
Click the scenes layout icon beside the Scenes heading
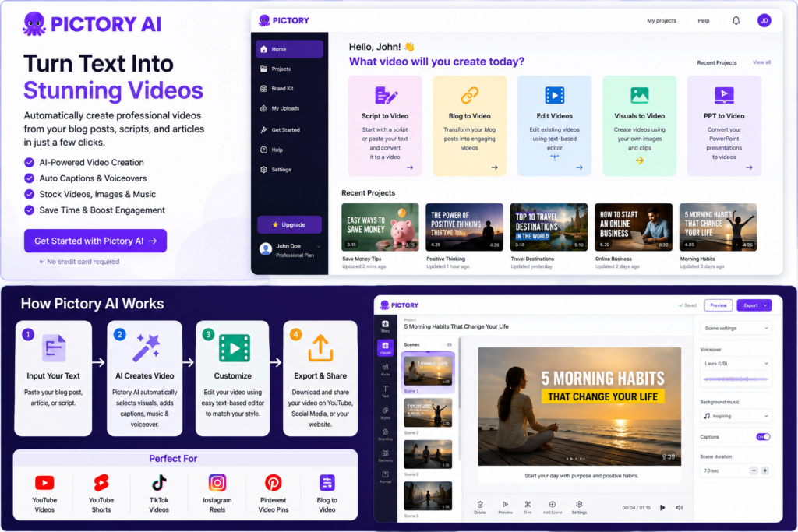tap(449, 345)
